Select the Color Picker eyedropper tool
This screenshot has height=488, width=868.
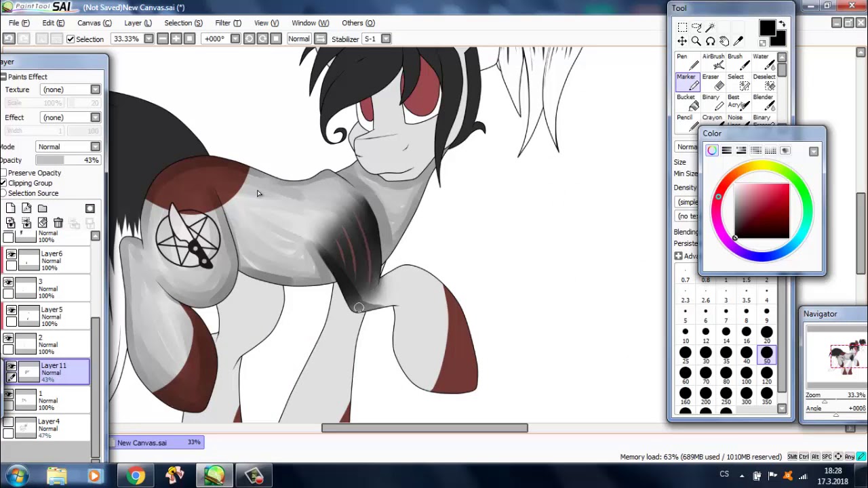[738, 41]
